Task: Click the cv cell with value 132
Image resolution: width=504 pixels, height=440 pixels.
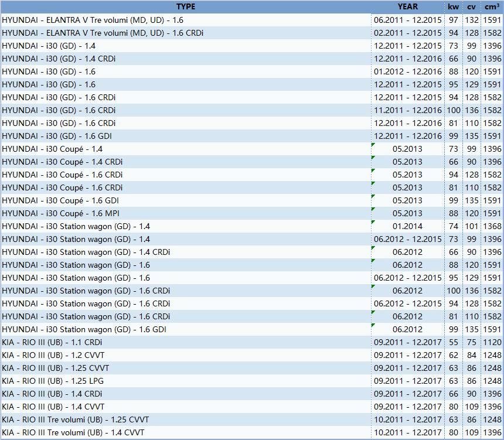Action: click(471, 20)
